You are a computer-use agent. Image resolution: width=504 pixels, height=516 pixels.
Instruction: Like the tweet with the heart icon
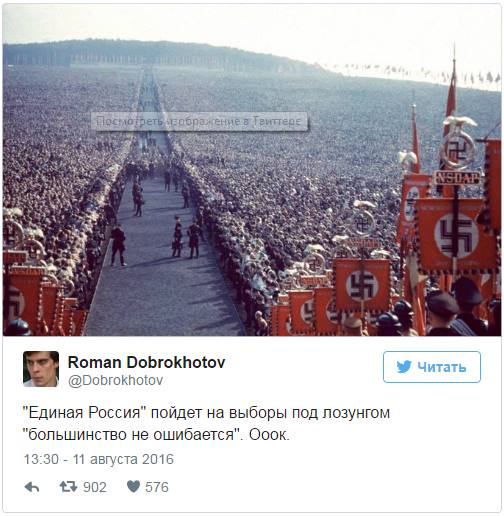pos(133,486)
